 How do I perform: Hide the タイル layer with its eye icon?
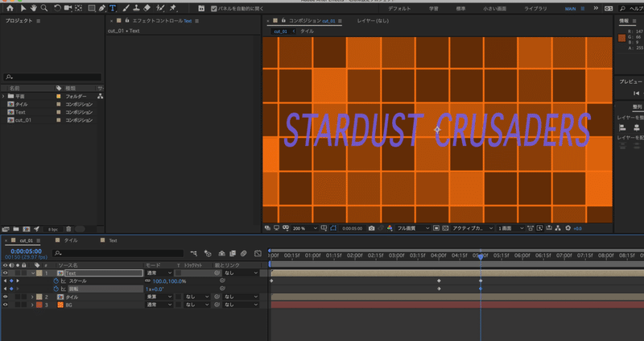click(x=6, y=297)
